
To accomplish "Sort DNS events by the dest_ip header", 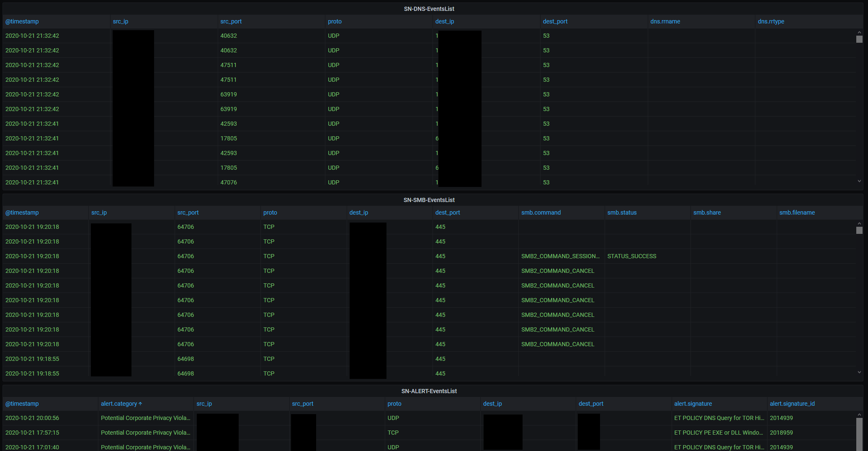I will pos(445,21).
